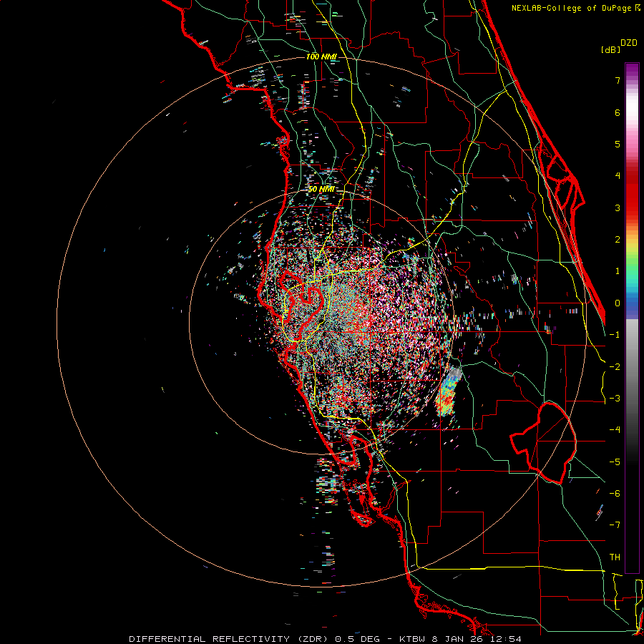Click the 12:54 timestamp in the caption
644x644 pixels.
point(504,639)
